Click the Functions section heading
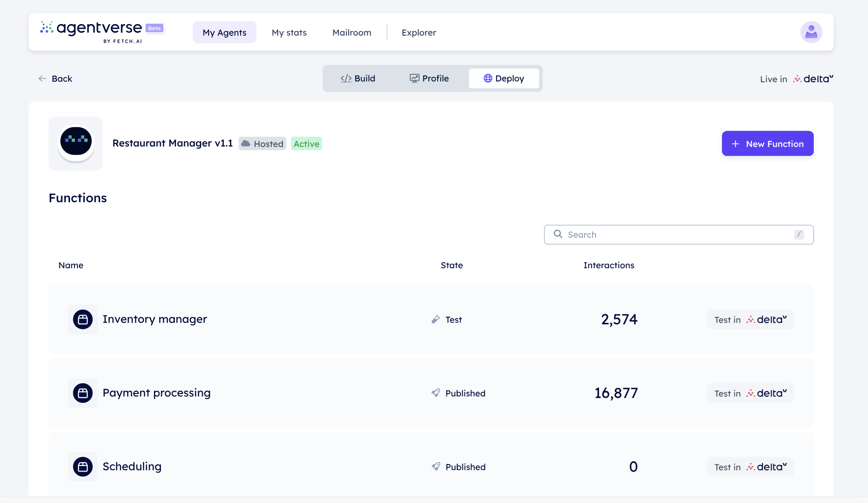The image size is (868, 503). coord(78,198)
